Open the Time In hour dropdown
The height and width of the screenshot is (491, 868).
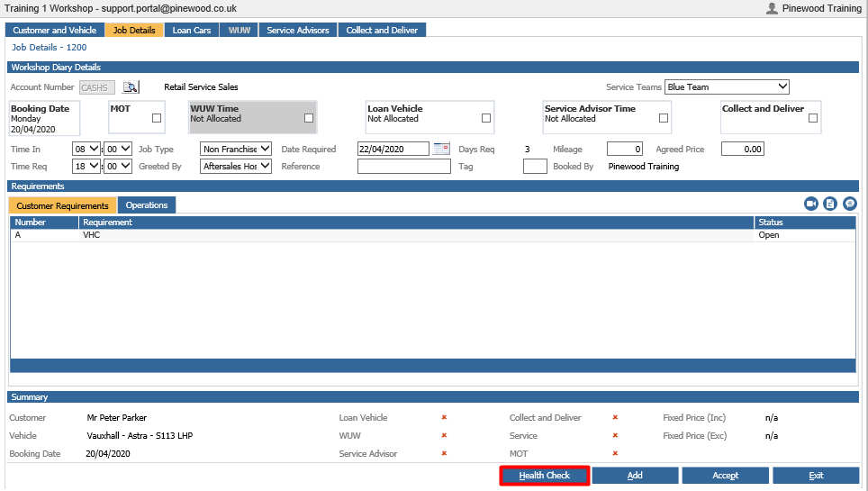(86, 149)
